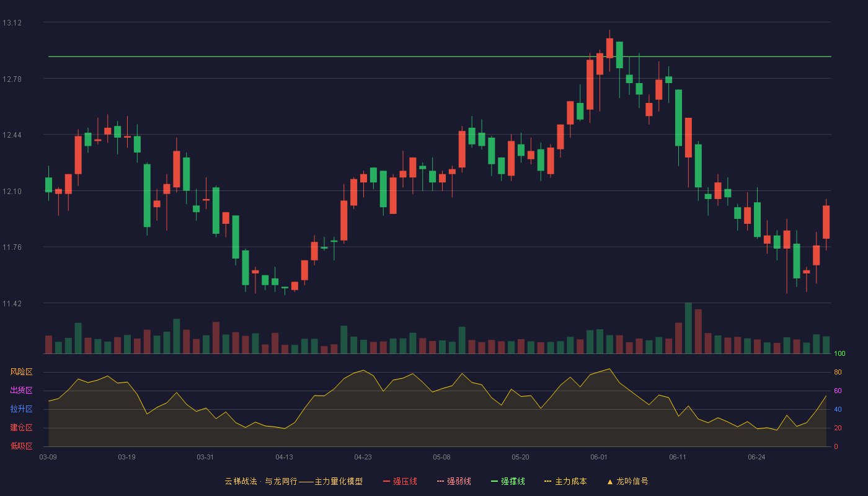Click the 风险区 zone label
The width and height of the screenshot is (868, 496).
pos(21,372)
